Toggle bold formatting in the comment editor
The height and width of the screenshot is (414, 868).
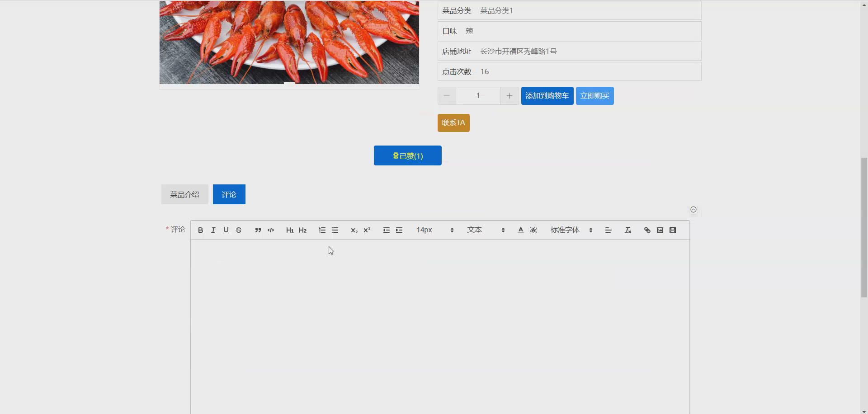(200, 230)
